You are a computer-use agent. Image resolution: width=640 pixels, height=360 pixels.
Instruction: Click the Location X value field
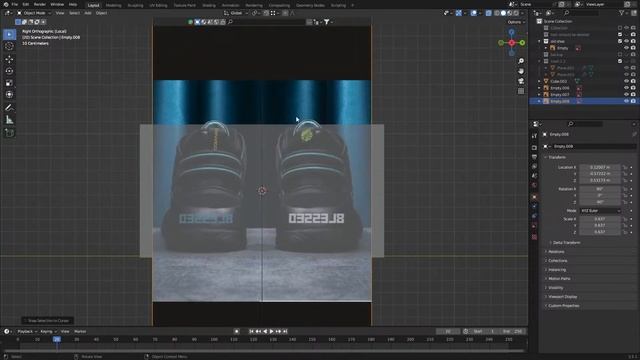point(600,167)
